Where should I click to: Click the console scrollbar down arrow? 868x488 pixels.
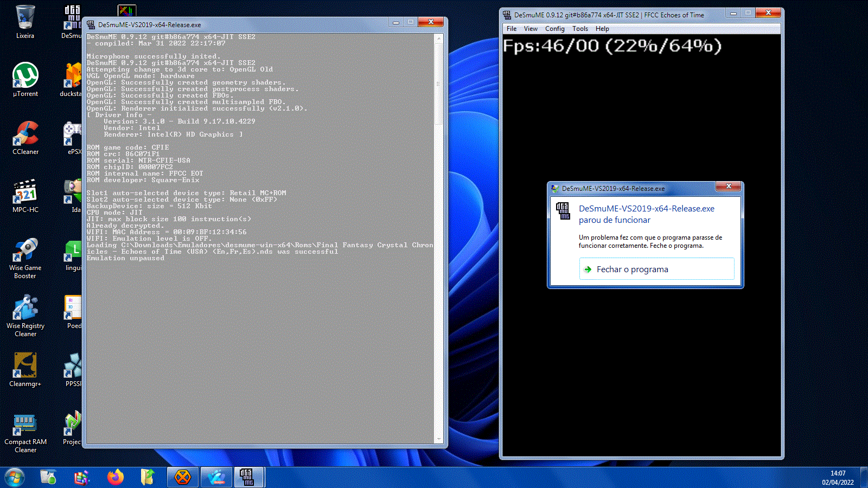[439, 439]
